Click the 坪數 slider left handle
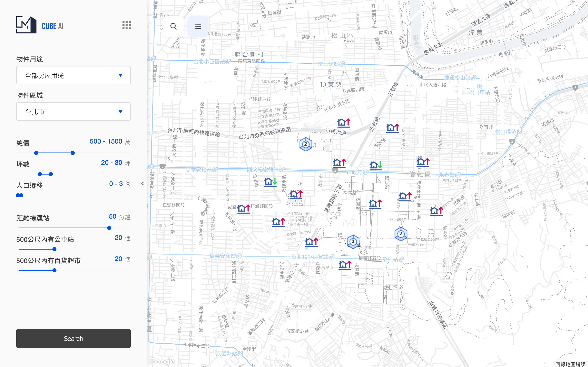The height and width of the screenshot is (367, 588). pos(40,174)
